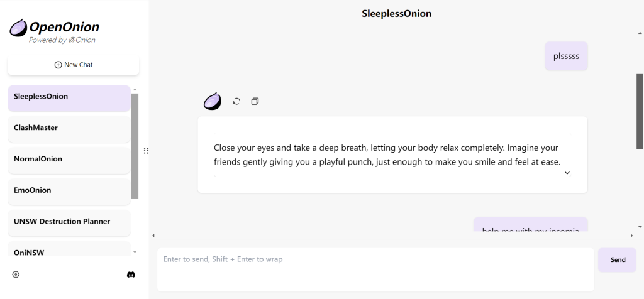Viewport: 644px width, 299px height.
Task: Select the EmoOnion conversation
Action: (69, 190)
